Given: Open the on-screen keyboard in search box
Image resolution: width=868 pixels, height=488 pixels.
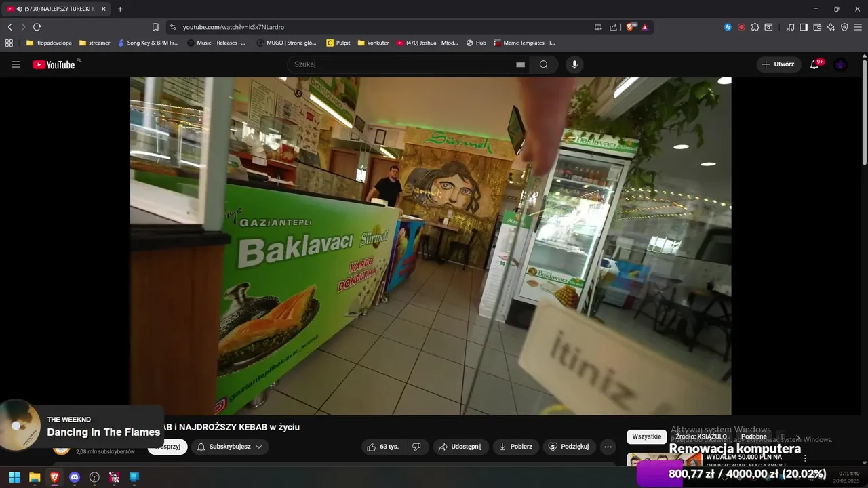Looking at the screenshot, I should pyautogui.click(x=520, y=64).
